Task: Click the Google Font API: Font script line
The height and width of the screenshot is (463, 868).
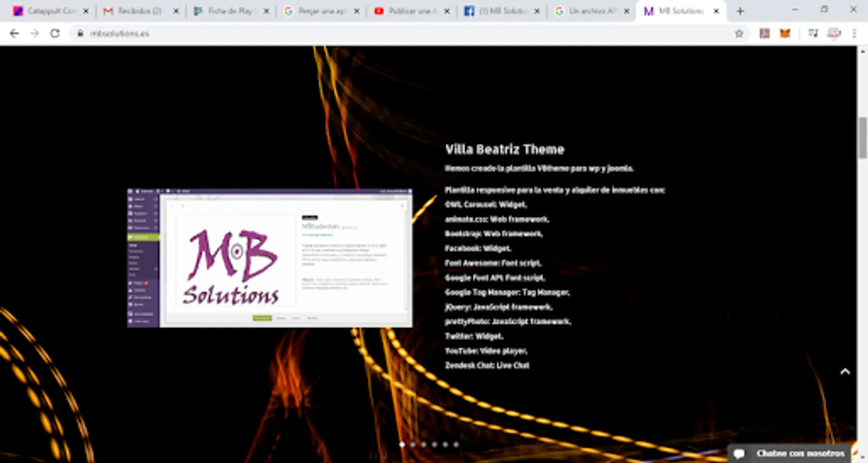Action: point(495,278)
